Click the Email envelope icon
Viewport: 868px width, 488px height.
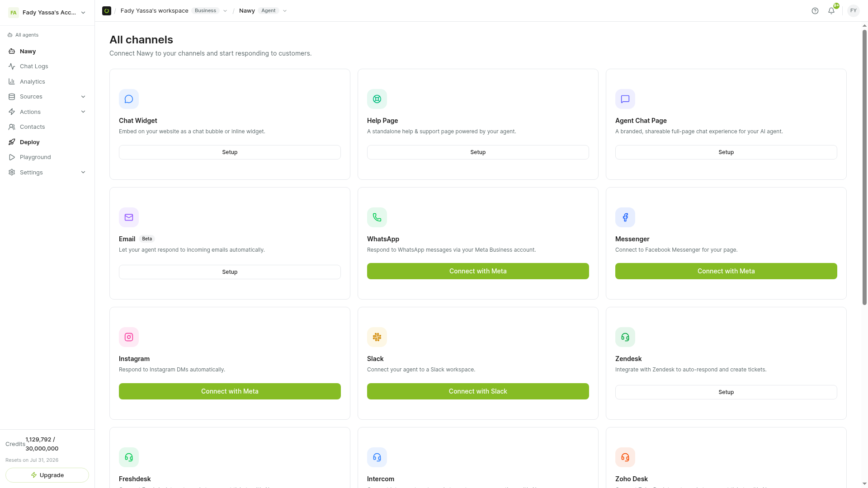click(x=129, y=217)
